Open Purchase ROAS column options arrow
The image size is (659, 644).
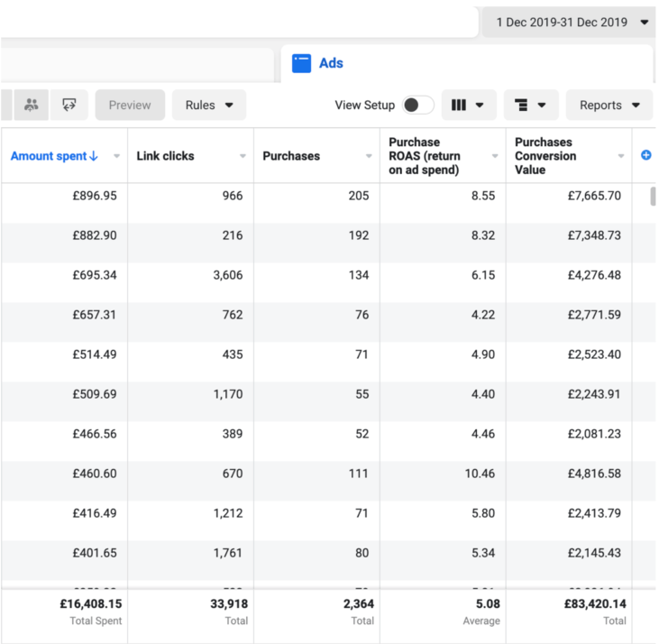coord(495,156)
